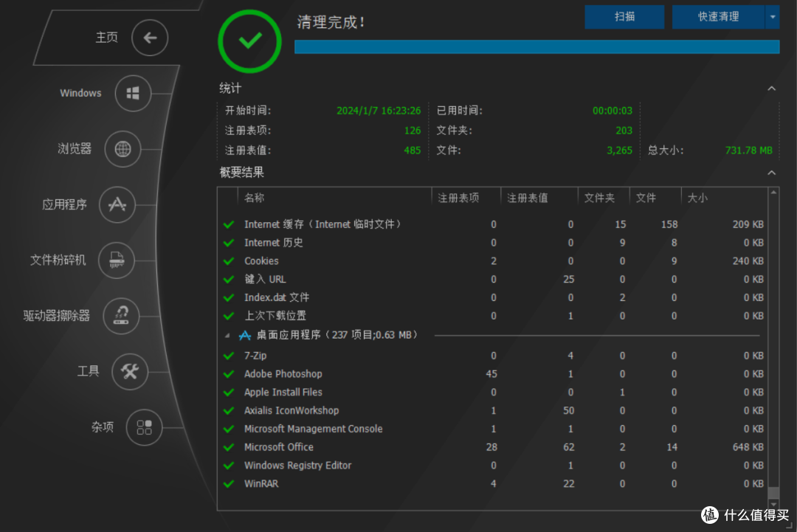Click the 731.78 MB total size value
Screen dimensions: 797x532
point(749,151)
